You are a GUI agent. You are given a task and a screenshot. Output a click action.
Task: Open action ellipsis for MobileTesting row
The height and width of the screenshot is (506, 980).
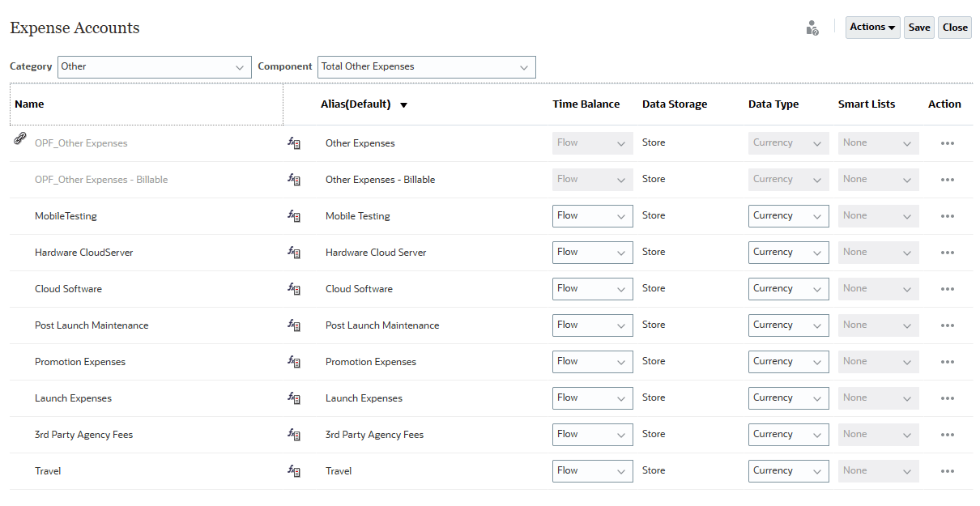click(948, 216)
